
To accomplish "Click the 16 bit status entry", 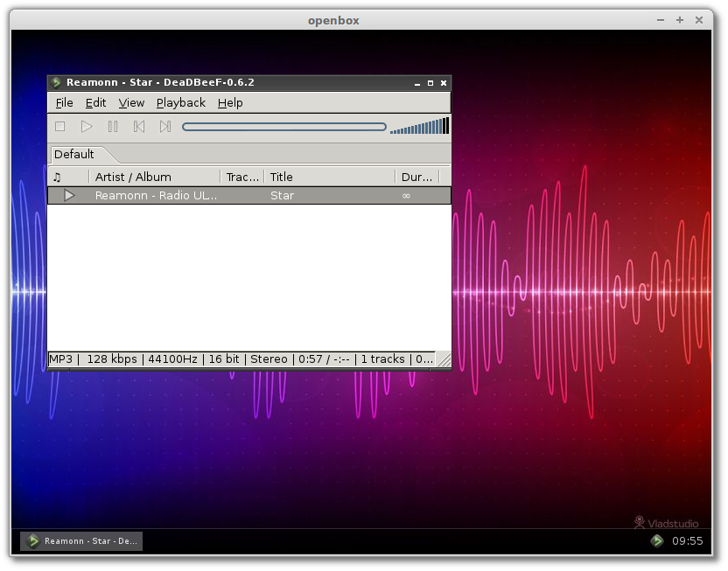I will (224, 359).
